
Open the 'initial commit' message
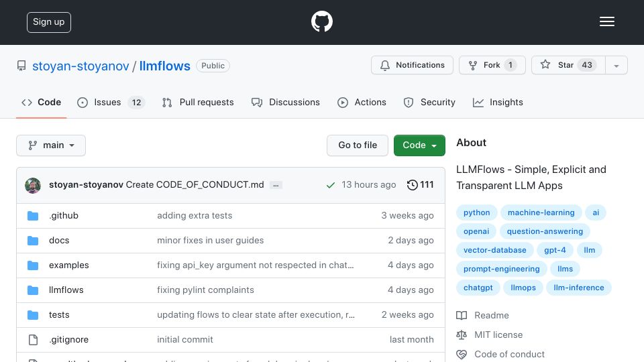click(x=185, y=339)
